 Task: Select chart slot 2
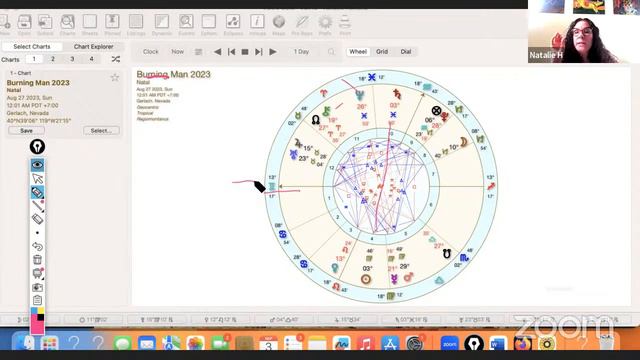[x=53, y=59]
